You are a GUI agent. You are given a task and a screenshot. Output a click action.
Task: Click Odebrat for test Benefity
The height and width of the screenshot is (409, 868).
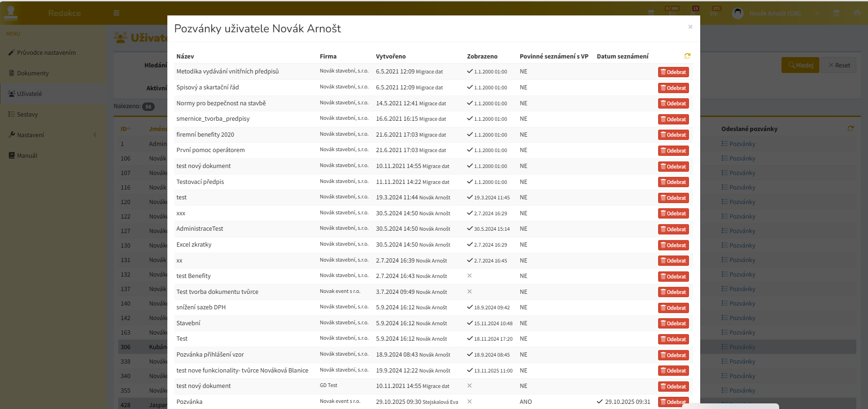673,277
